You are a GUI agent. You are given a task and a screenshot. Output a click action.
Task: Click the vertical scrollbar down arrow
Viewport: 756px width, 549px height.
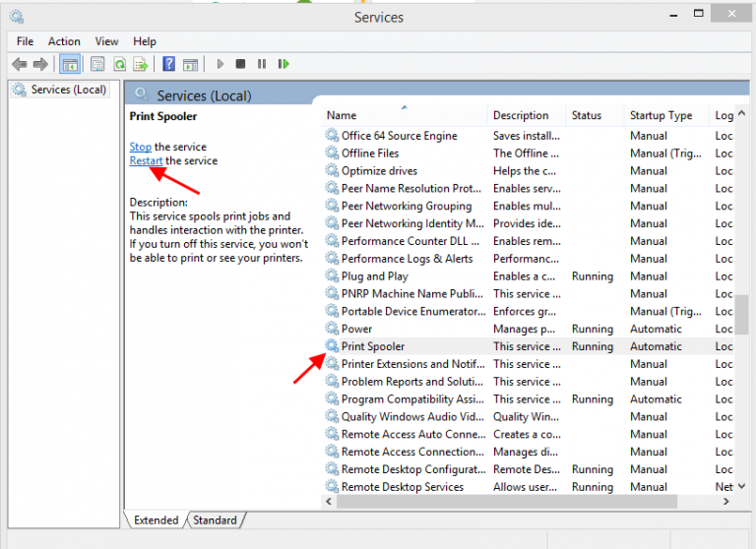tap(742, 486)
